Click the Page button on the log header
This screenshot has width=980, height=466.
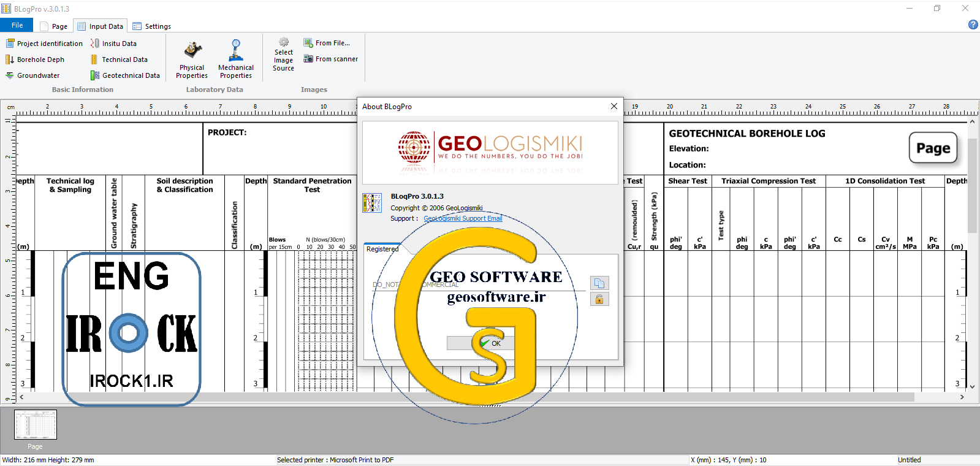click(x=933, y=148)
